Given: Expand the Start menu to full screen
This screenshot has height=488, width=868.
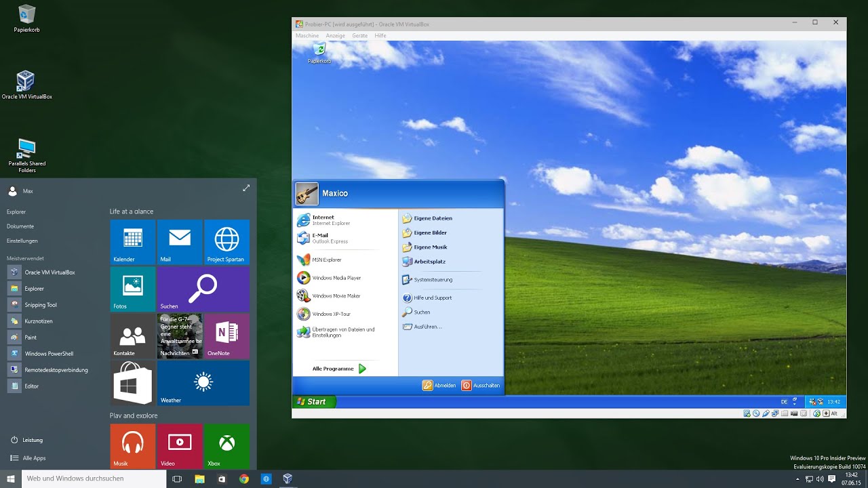Looking at the screenshot, I should click(246, 188).
